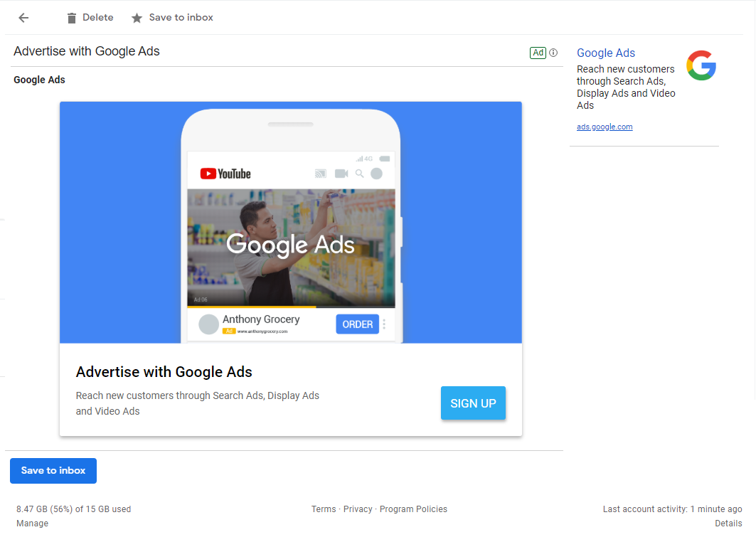Click the Google G logo
This screenshot has width=756, height=542.
[x=701, y=65]
